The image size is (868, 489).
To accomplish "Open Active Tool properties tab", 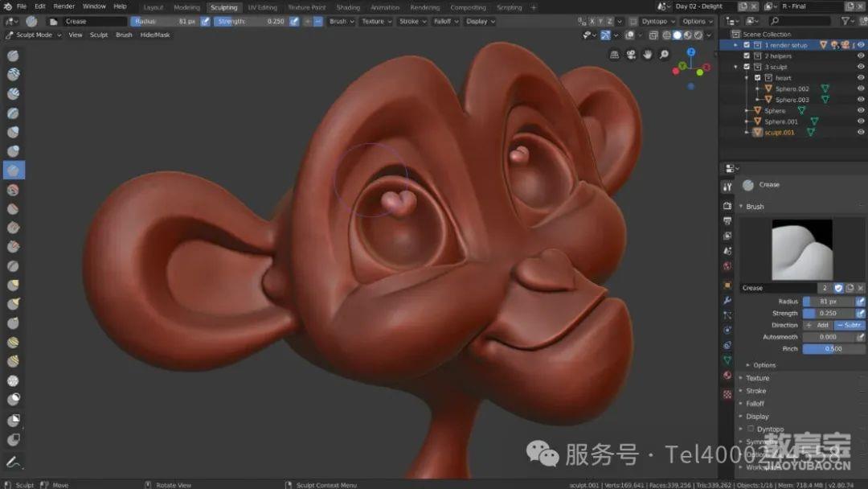I will click(x=727, y=187).
